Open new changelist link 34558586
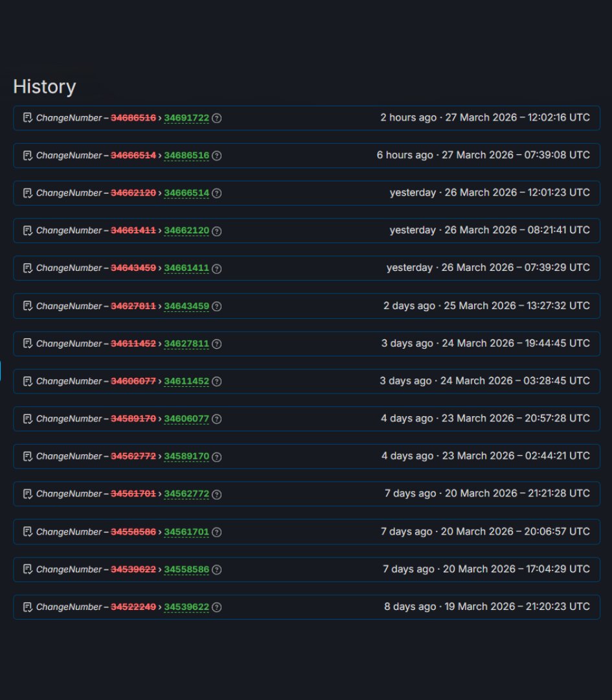Image resolution: width=612 pixels, height=700 pixels. tap(187, 569)
